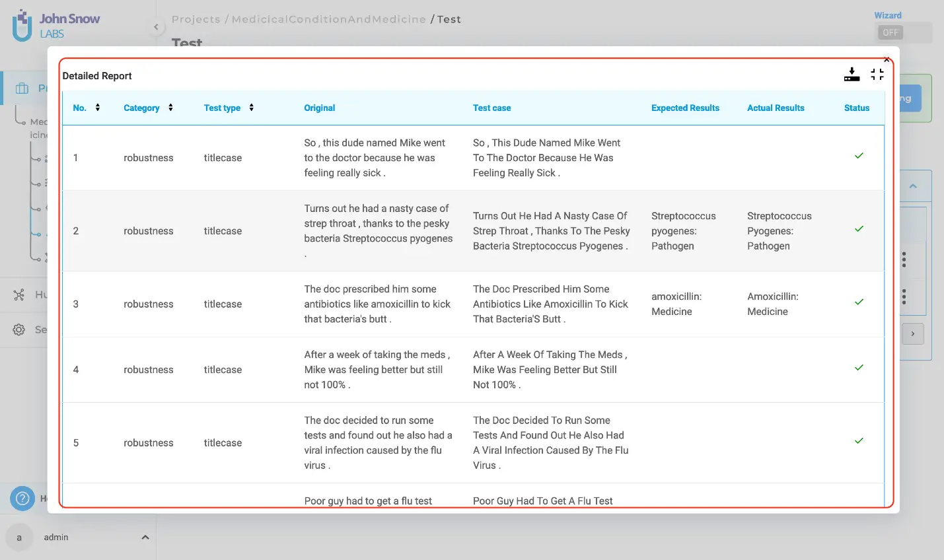Click the John Snow Labs logo
The image size is (944, 560).
(x=55, y=26)
